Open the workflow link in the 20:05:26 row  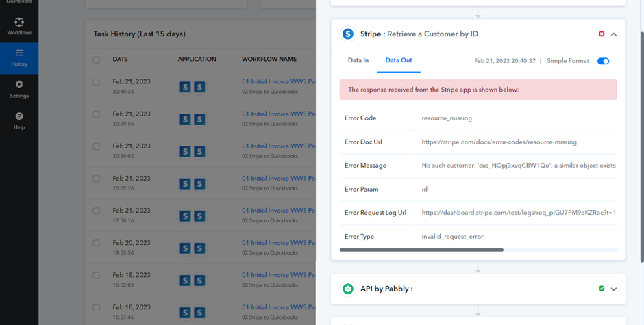tap(278, 178)
